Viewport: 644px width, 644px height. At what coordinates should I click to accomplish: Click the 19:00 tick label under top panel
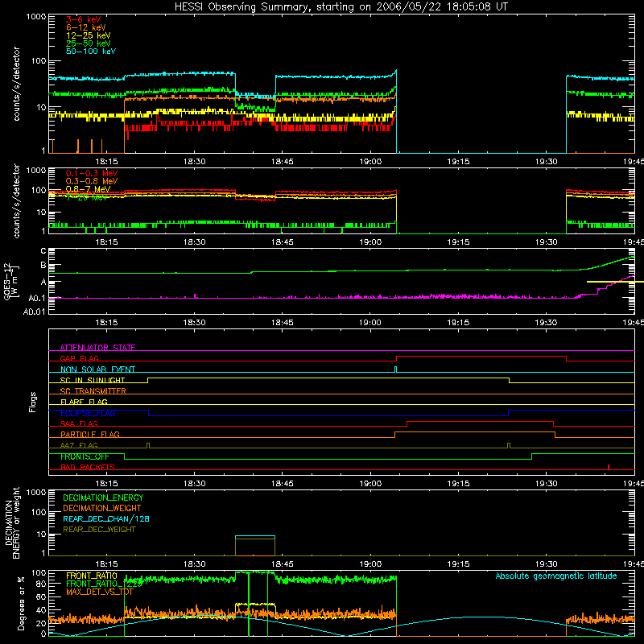pos(370,162)
